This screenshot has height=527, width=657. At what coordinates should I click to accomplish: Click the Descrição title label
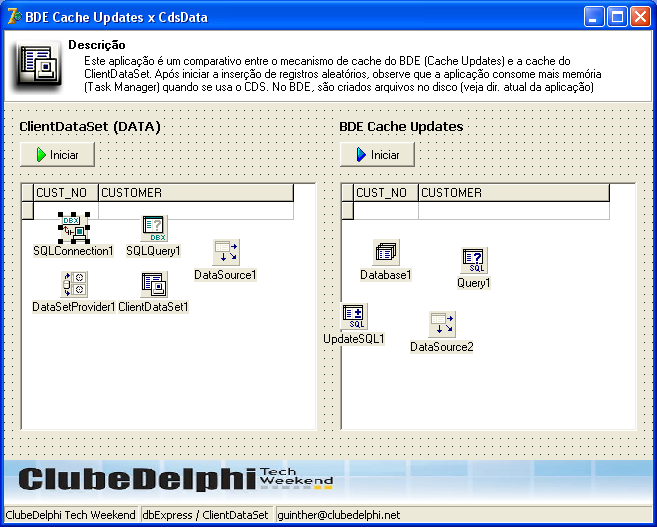[97, 45]
